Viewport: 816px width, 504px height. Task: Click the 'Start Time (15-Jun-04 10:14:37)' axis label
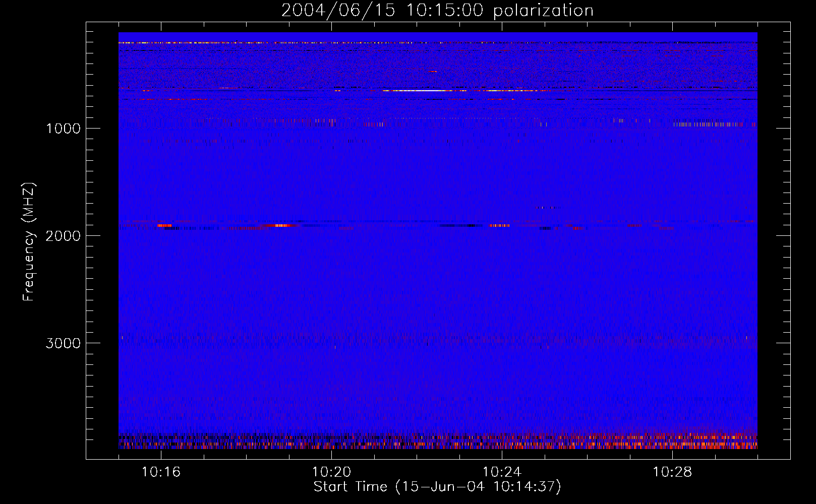point(437,487)
